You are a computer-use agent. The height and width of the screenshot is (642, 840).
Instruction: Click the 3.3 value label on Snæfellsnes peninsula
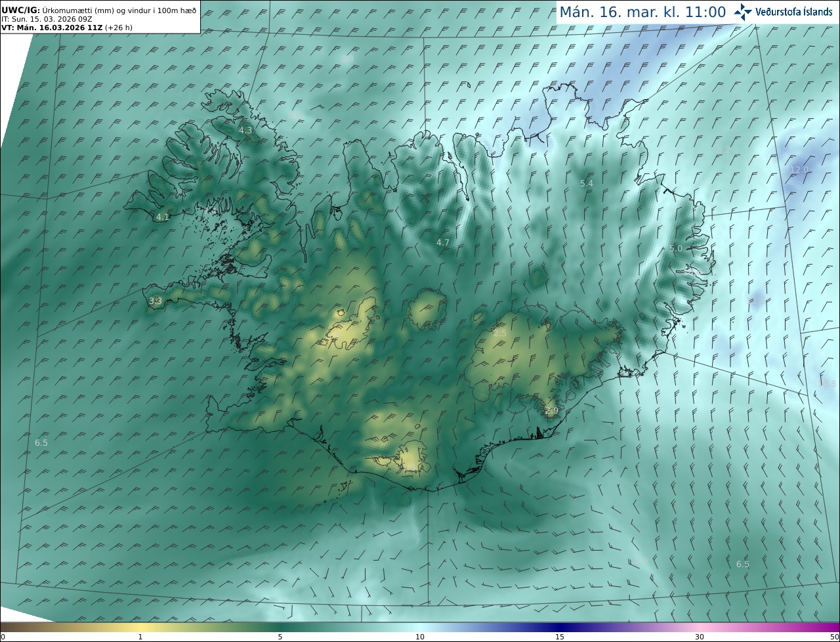(156, 301)
